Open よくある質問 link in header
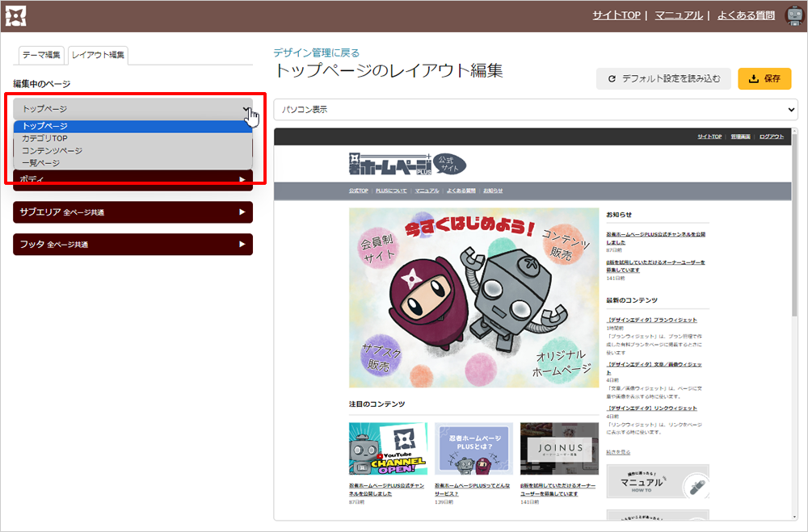 click(746, 15)
